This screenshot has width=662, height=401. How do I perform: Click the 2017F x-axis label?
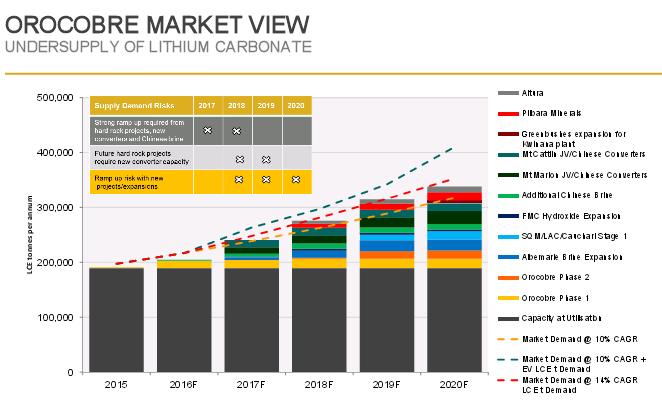(x=251, y=385)
